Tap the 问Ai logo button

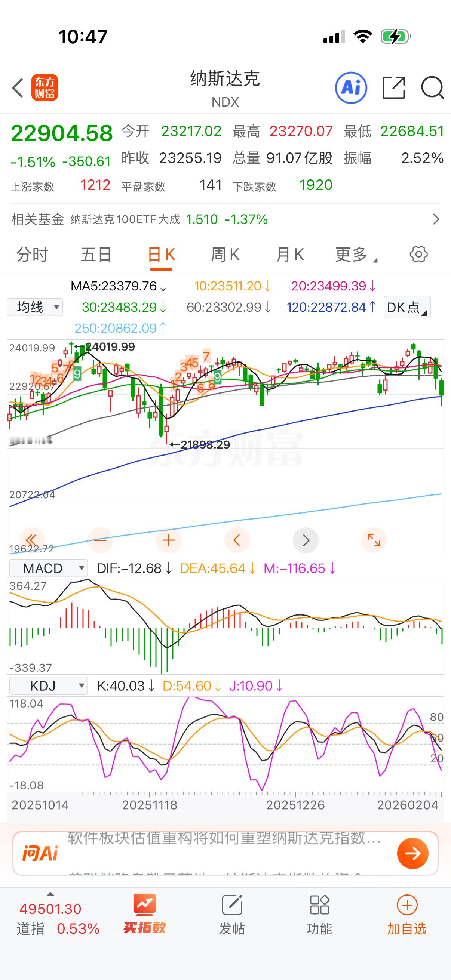(x=40, y=853)
